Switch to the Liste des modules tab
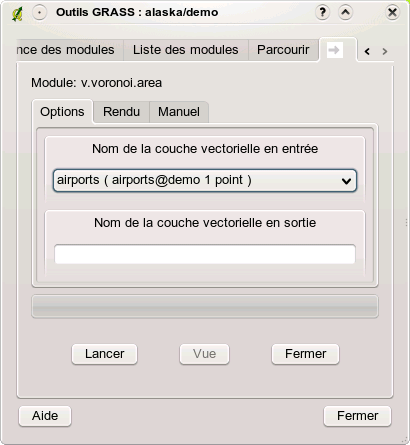The height and width of the screenshot is (445, 410). click(x=186, y=50)
